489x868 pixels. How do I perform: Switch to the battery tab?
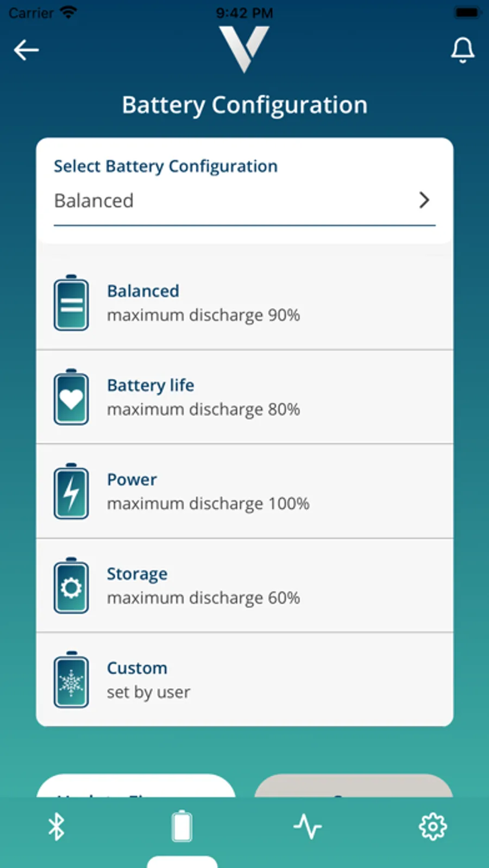[181, 827]
